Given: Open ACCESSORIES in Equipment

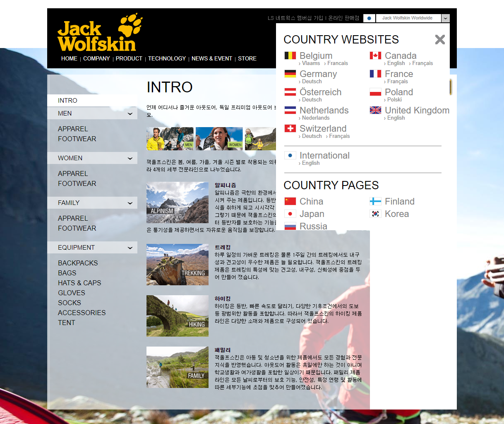Looking at the screenshot, I should click(x=82, y=313).
